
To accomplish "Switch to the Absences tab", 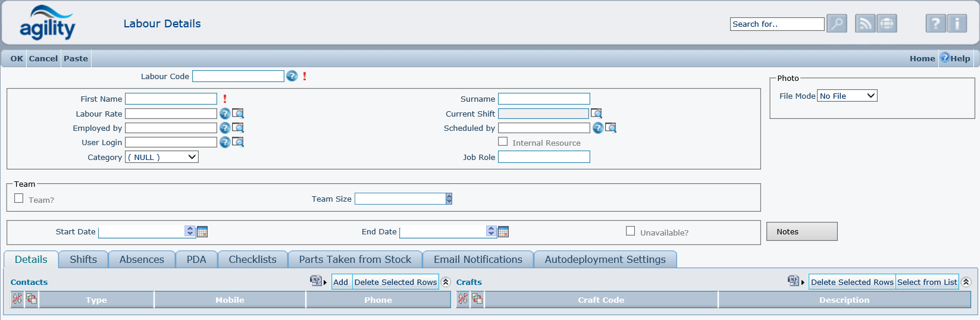I will coord(142,260).
